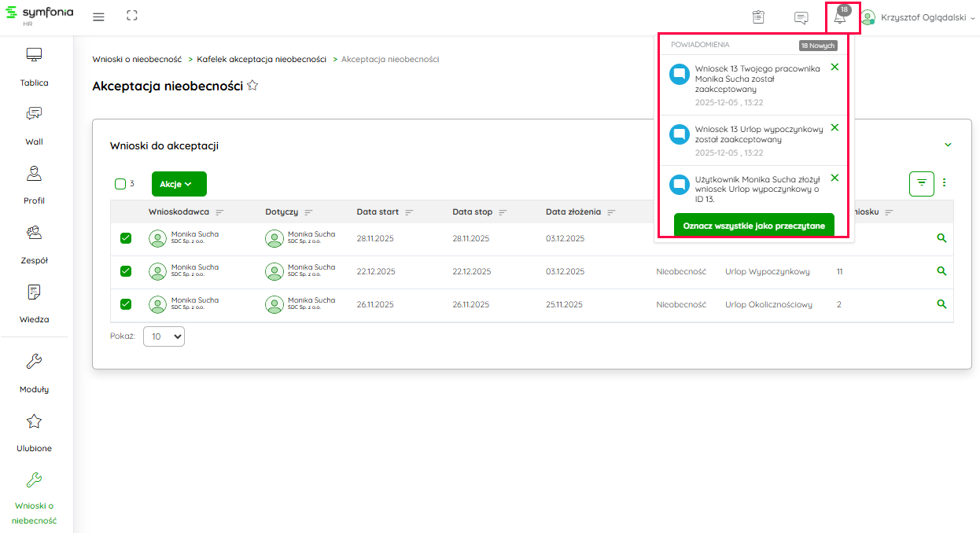
Task: Follow the Wnioski o nieobecność breadcrumb link
Action: pyautogui.click(x=137, y=59)
